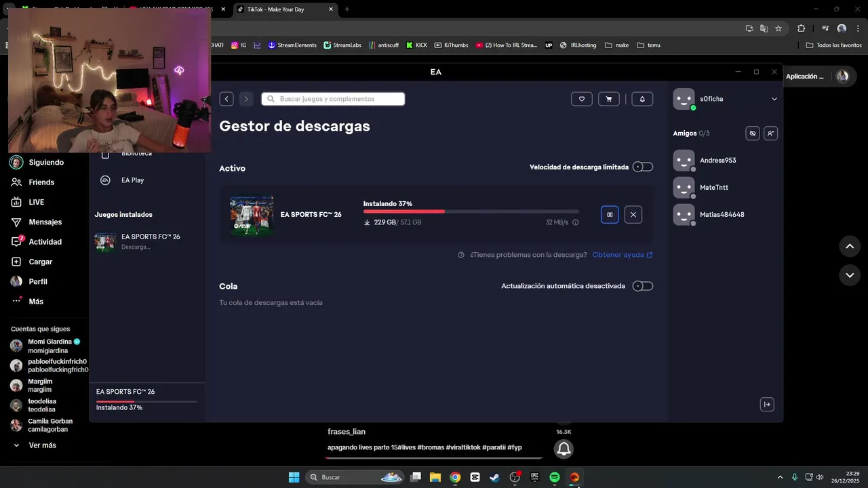The image size is (868, 488).
Task: Open the EA shopping cart
Action: [608, 99]
